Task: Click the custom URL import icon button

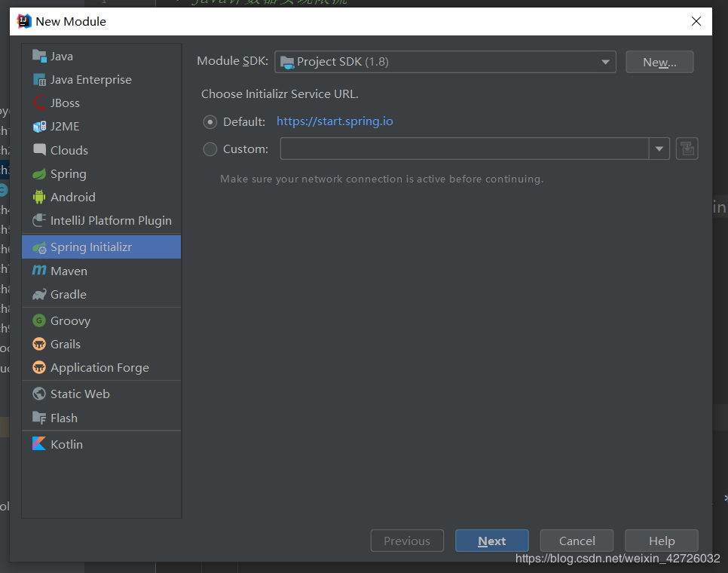Action: coord(687,149)
